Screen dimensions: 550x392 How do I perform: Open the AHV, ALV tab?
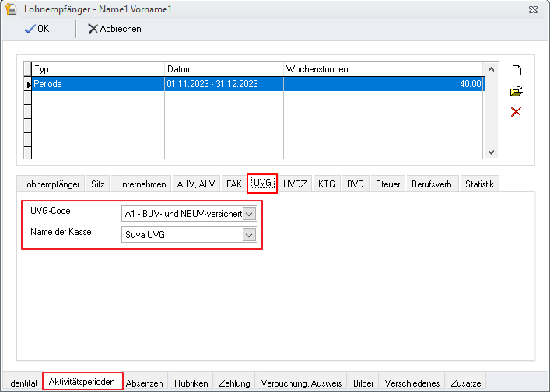coord(196,184)
